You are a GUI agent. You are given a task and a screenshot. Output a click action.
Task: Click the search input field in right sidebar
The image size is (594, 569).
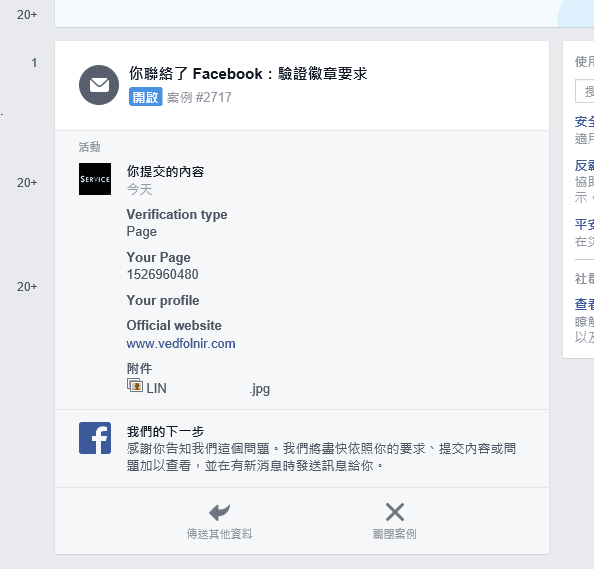[585, 91]
